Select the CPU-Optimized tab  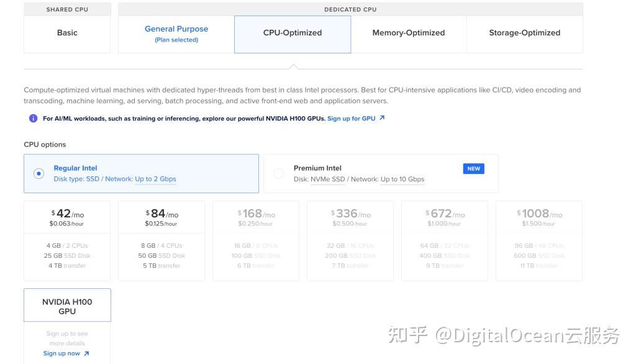(x=292, y=32)
